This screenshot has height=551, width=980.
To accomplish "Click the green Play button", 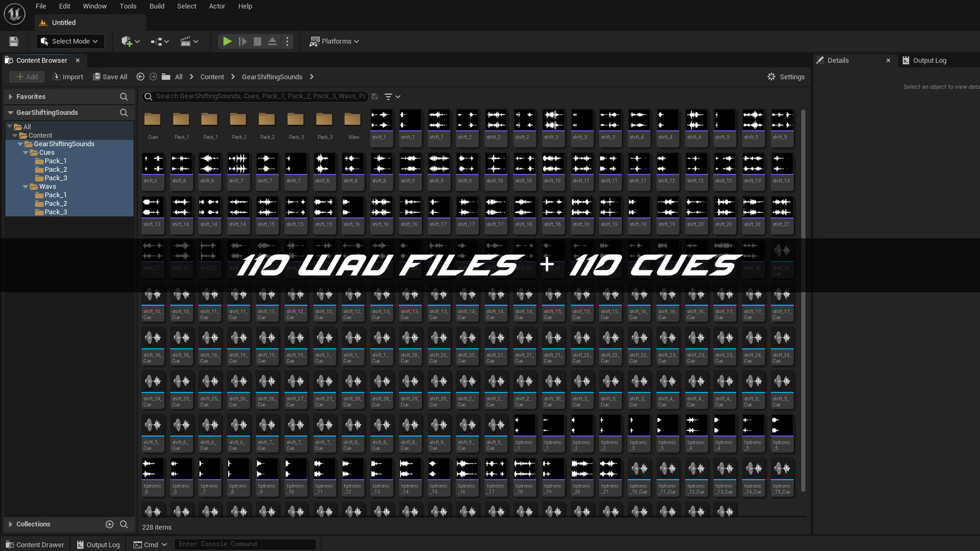I will coord(227,41).
